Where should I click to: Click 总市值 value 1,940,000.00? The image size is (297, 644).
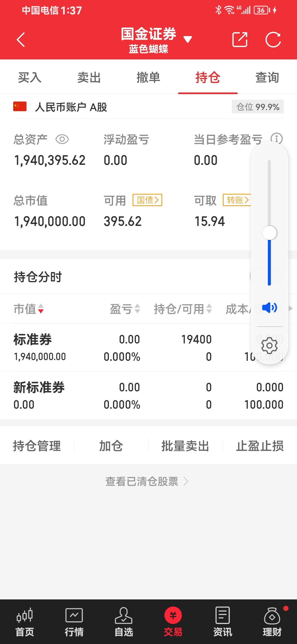(50, 221)
